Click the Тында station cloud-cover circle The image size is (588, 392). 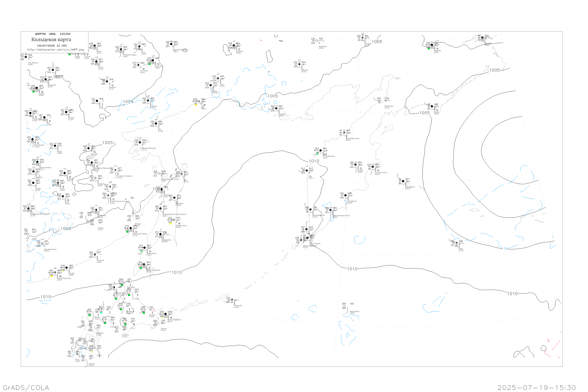point(37,88)
